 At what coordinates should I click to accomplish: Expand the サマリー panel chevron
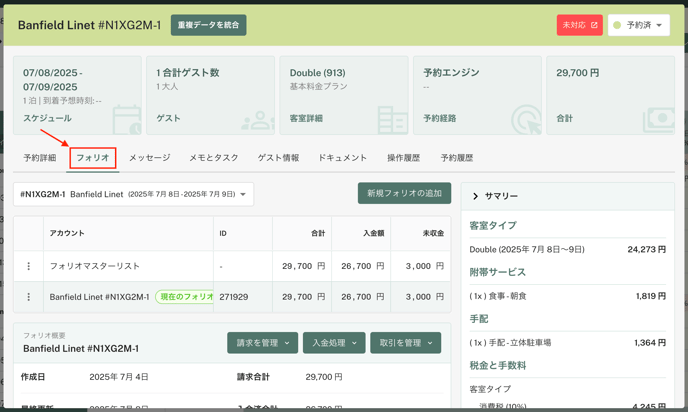click(x=475, y=196)
